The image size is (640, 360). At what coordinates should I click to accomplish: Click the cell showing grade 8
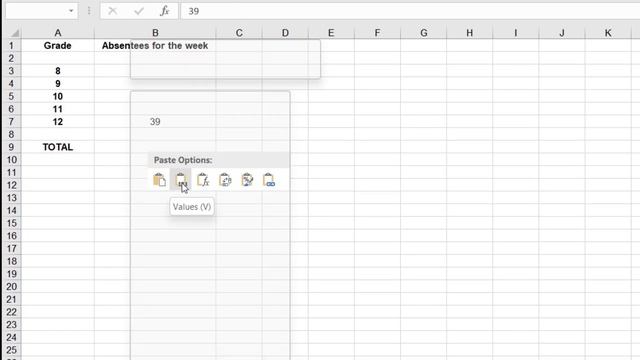[x=58, y=71]
